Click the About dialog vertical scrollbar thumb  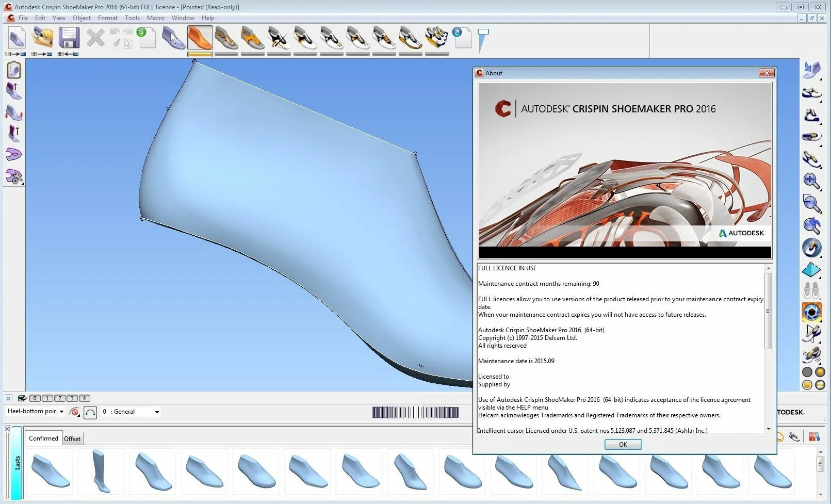[x=768, y=311]
